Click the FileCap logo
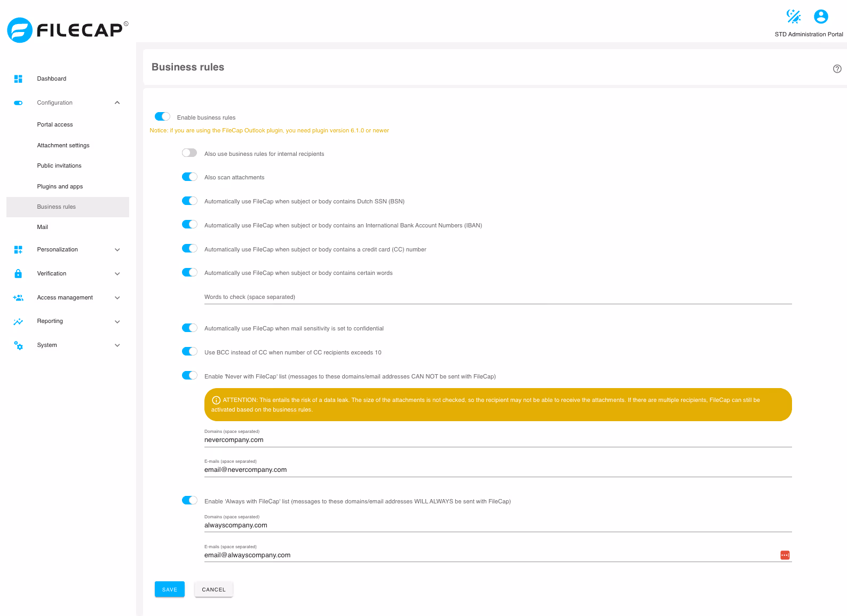The width and height of the screenshot is (847, 616). (x=68, y=30)
